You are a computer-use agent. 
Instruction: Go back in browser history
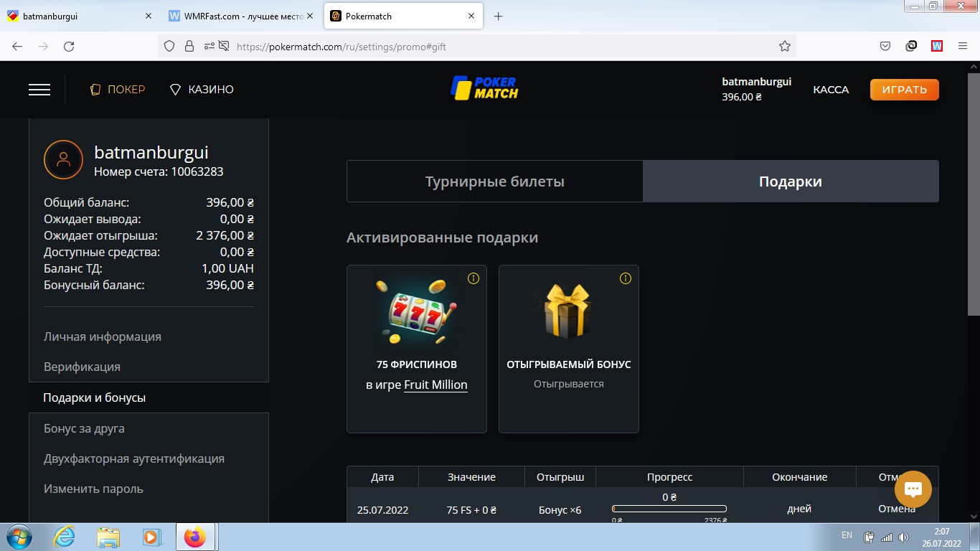(17, 46)
